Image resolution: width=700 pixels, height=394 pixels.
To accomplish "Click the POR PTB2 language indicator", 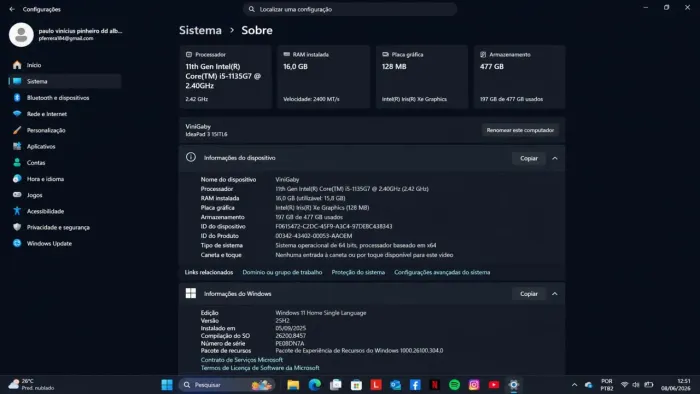I will tap(607, 385).
